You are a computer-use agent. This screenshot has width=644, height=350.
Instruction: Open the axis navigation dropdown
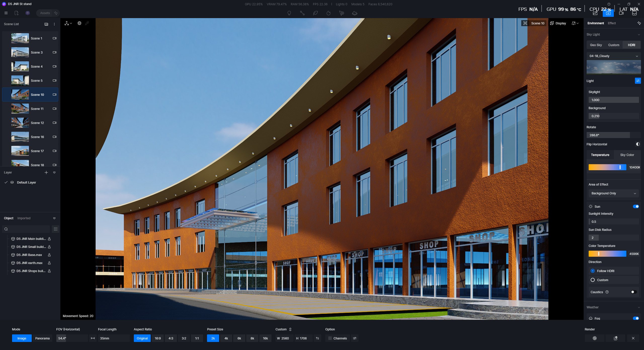pyautogui.click(x=68, y=23)
